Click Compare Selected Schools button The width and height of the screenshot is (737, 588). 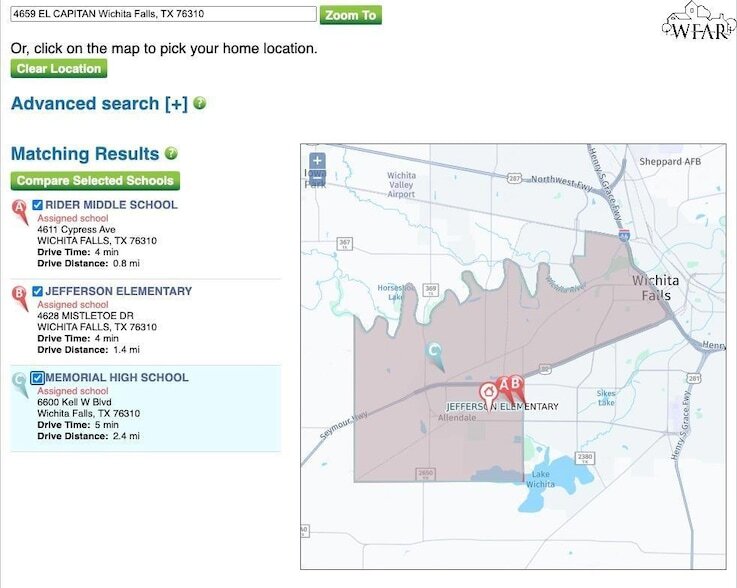(95, 180)
